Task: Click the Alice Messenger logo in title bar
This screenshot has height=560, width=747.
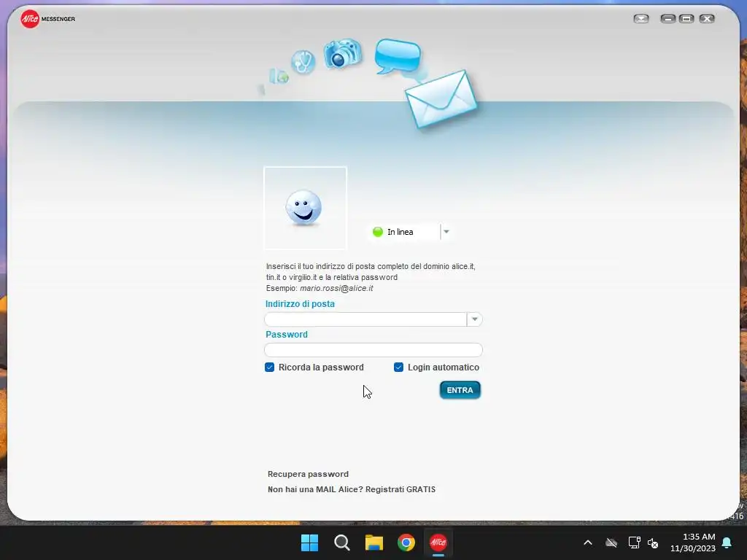Action: 47,19
